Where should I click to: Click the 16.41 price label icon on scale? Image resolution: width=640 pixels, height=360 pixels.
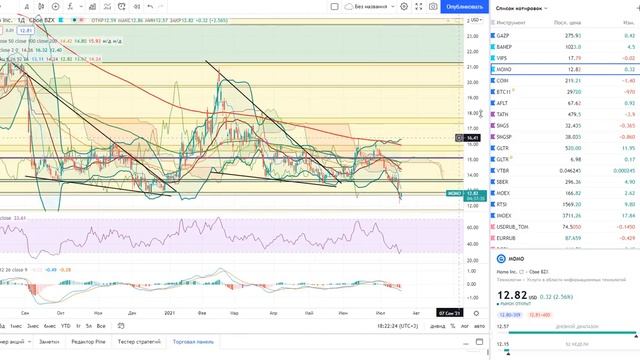(x=459, y=138)
